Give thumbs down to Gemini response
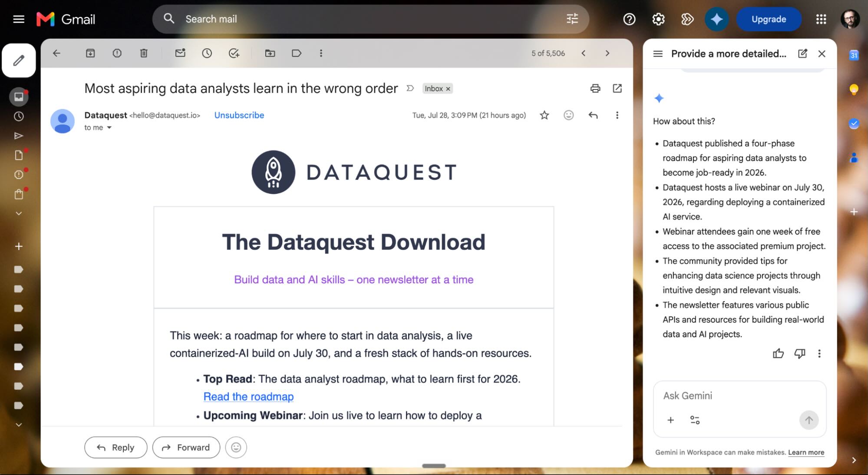This screenshot has height=475, width=868. (x=799, y=354)
